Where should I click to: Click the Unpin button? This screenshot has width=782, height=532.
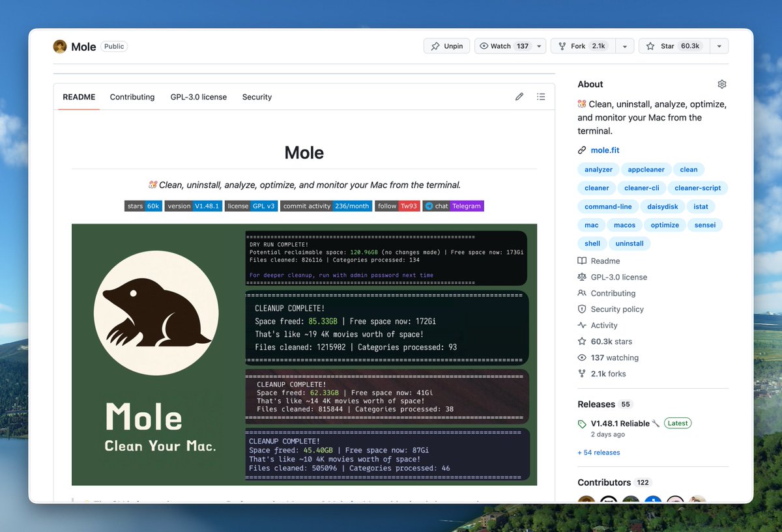(x=446, y=46)
